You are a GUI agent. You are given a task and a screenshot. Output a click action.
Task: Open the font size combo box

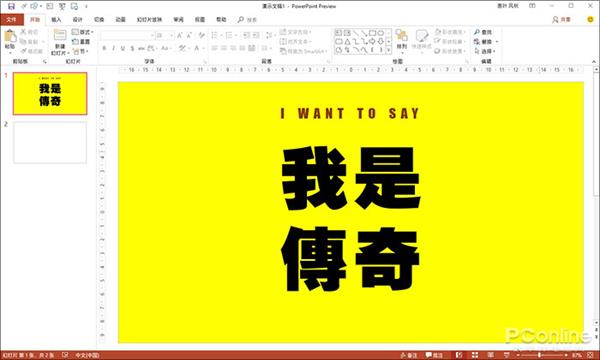coord(165,35)
